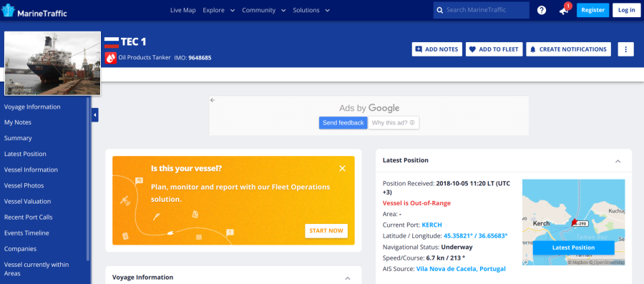Expand the Community menu
The width and height of the screenshot is (644, 284).
(x=263, y=10)
